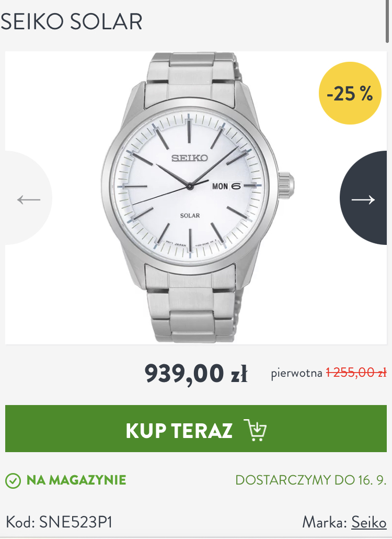Click the NA MAGAZYNIE stock status text
The height and width of the screenshot is (539, 392).
click(x=76, y=480)
